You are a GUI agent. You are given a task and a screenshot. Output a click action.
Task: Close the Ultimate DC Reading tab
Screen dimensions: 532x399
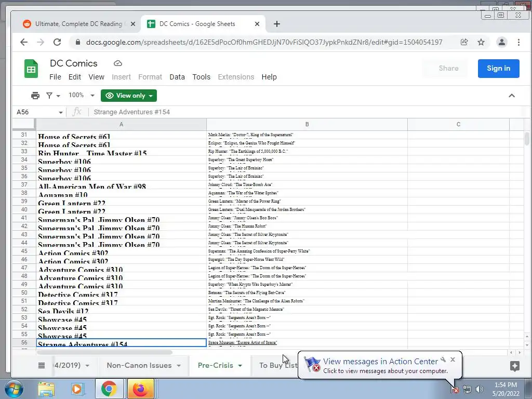133,24
